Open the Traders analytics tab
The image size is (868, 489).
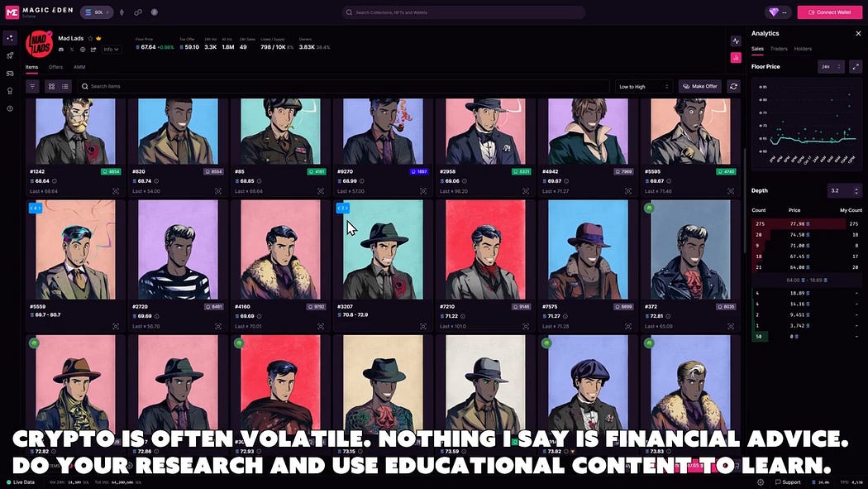[779, 49]
